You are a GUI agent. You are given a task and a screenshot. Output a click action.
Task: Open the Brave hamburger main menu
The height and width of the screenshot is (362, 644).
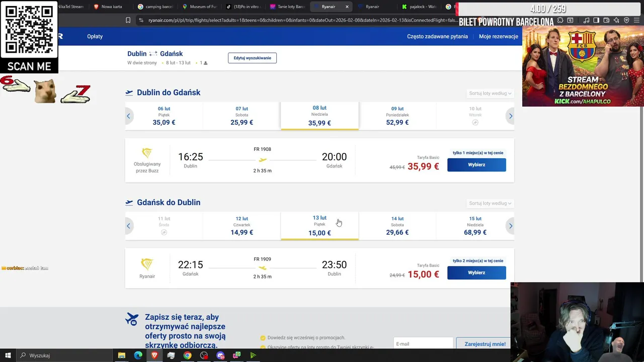pyautogui.click(x=637, y=20)
